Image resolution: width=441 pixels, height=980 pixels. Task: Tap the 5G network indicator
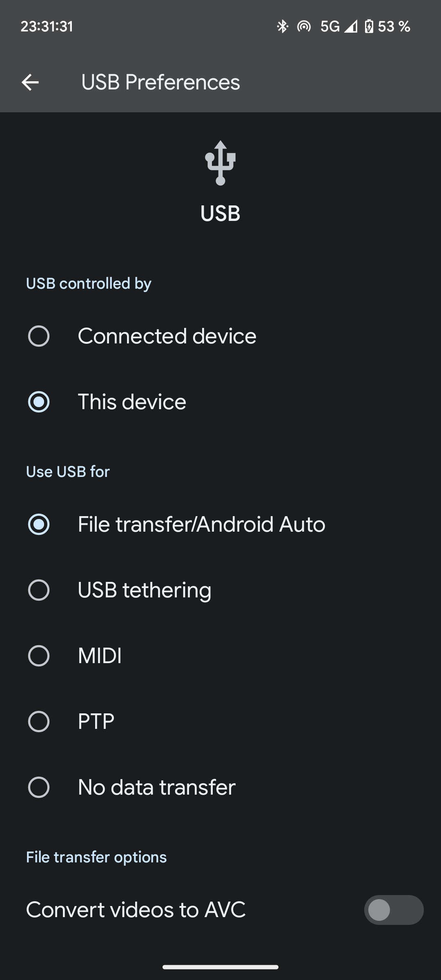pos(331,26)
